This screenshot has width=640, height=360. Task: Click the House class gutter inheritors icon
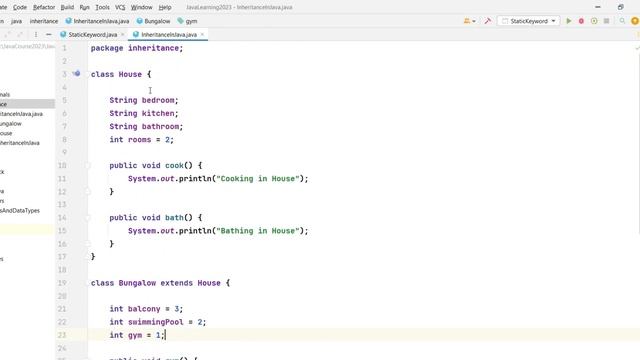point(77,74)
